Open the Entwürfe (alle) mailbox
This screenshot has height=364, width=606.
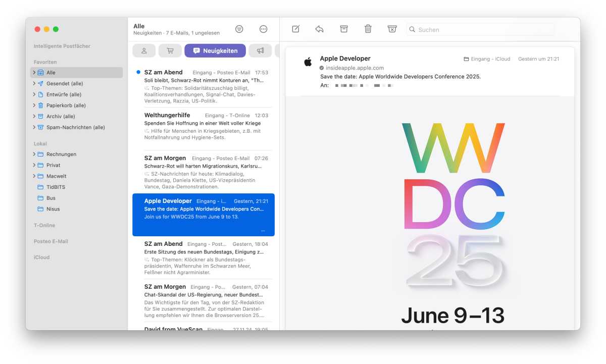click(x=76, y=94)
